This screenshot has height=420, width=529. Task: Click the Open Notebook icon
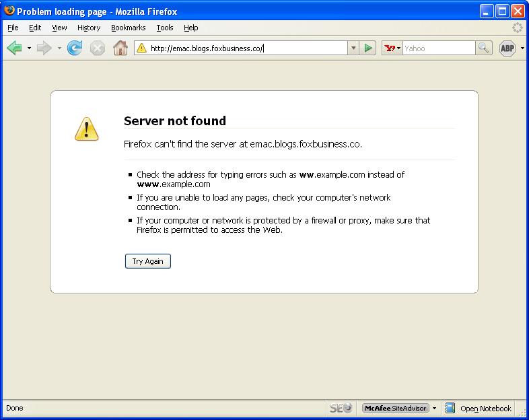pyautogui.click(x=450, y=408)
